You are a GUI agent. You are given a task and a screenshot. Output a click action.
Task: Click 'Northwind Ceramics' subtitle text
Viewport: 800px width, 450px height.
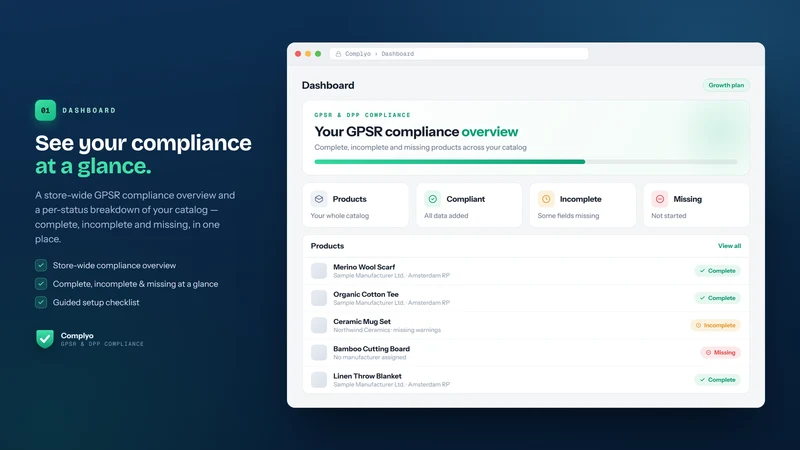pos(361,330)
